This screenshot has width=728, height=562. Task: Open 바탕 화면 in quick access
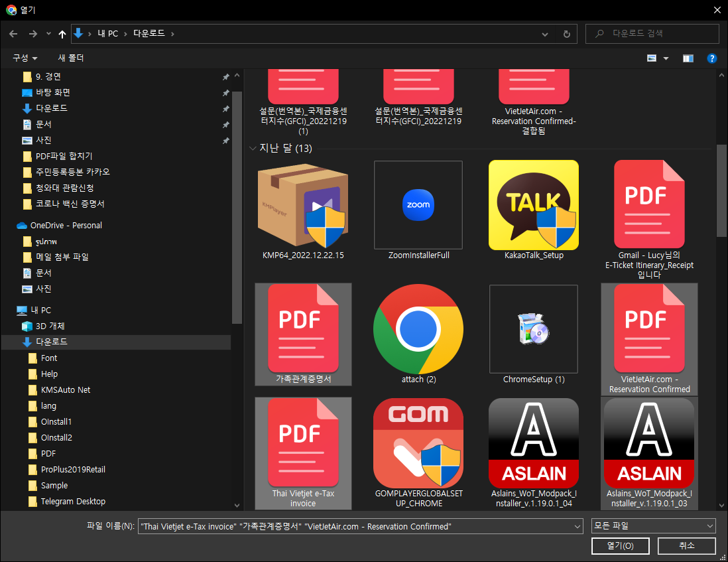(53, 92)
